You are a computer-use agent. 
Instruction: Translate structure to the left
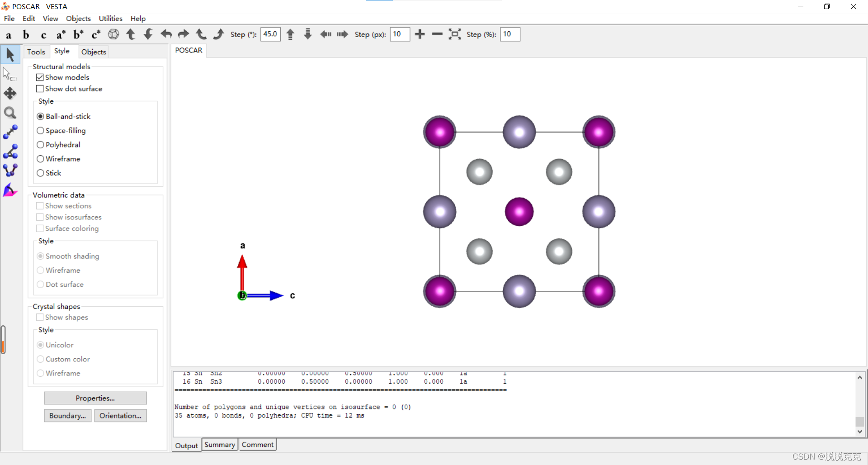325,34
